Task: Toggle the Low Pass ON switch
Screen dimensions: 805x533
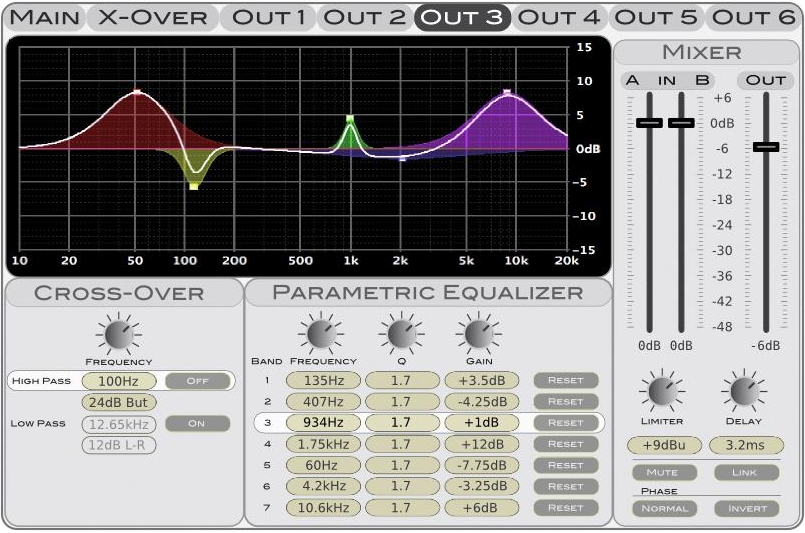Action: tap(198, 424)
